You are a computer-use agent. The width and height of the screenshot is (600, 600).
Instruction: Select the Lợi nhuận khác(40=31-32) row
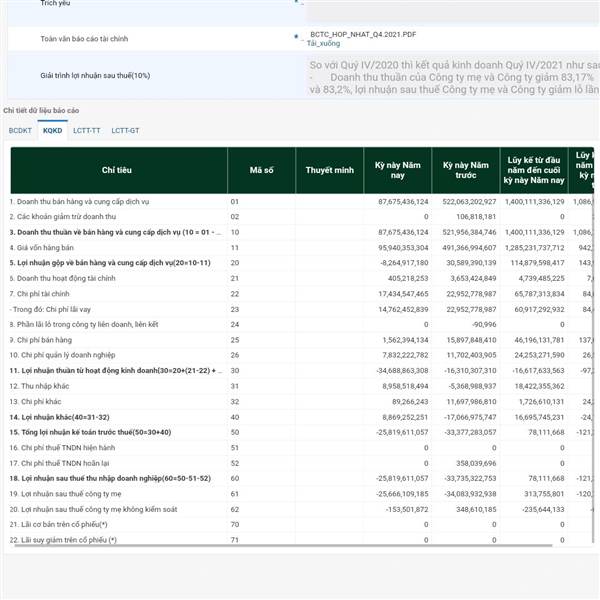(x=58, y=417)
